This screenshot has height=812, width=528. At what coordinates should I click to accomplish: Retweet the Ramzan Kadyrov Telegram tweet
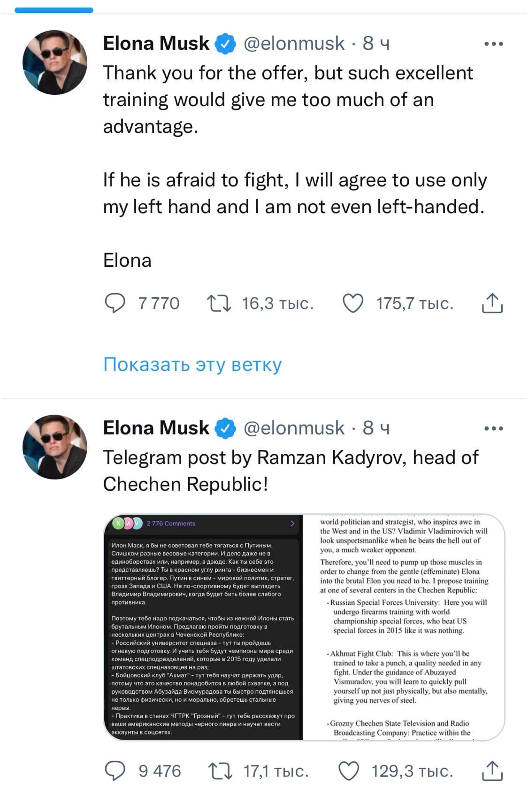click(220, 771)
